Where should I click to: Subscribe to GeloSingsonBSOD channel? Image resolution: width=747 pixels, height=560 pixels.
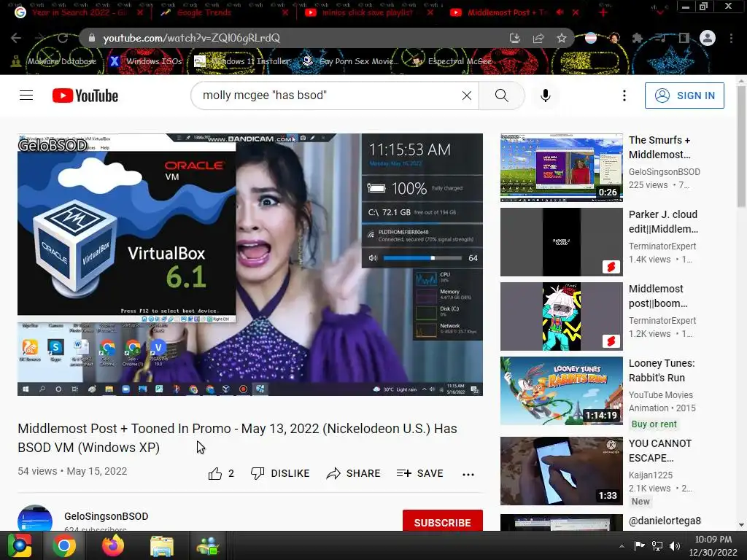tap(443, 522)
